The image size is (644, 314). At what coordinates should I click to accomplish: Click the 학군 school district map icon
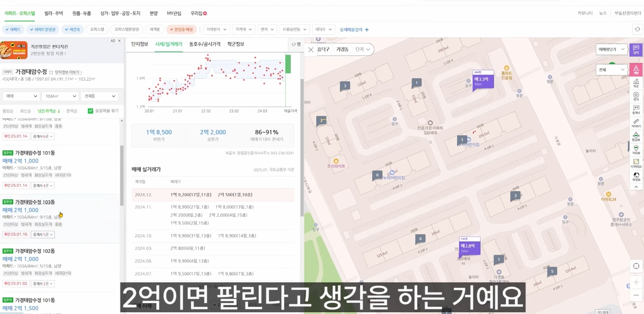pyautogui.click(x=636, y=83)
